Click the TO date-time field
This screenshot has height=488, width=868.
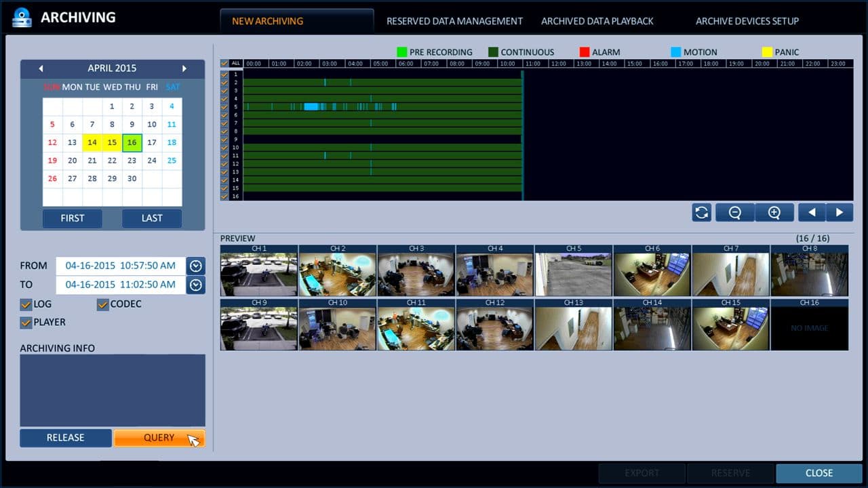pos(121,285)
